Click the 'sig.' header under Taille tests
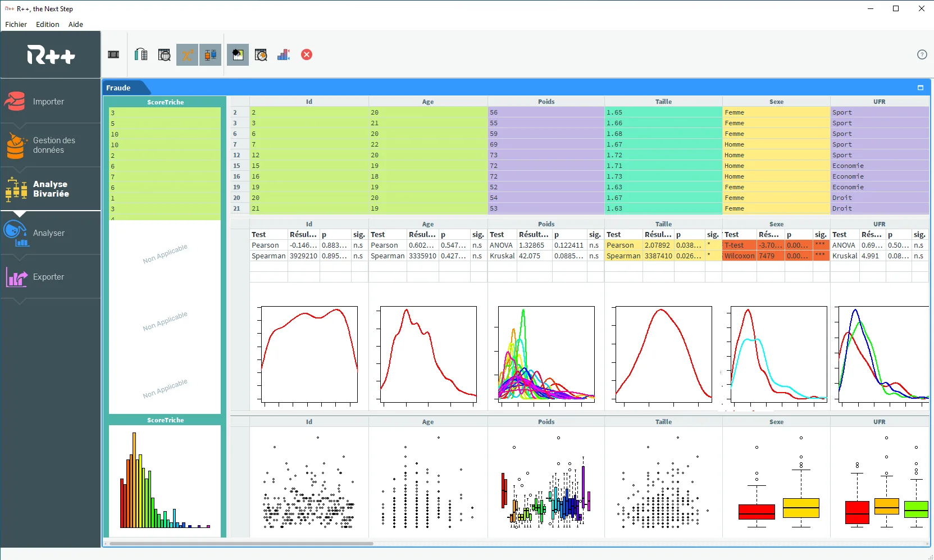 pyautogui.click(x=713, y=235)
